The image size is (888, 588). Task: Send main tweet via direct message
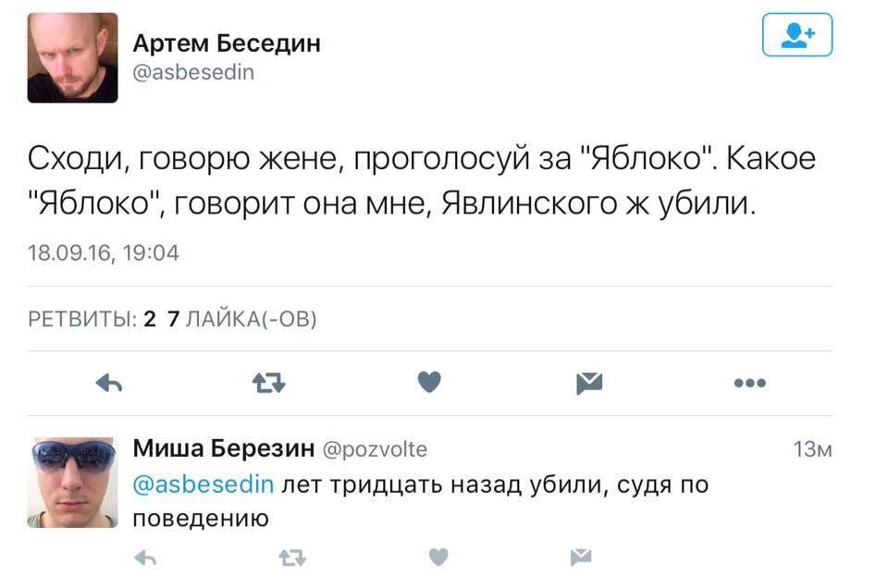click(589, 383)
